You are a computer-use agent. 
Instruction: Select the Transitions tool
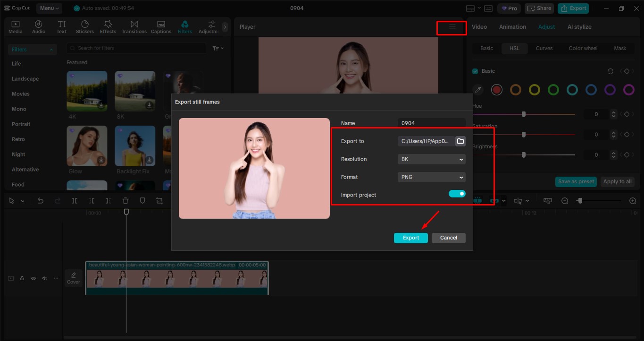coord(134,26)
